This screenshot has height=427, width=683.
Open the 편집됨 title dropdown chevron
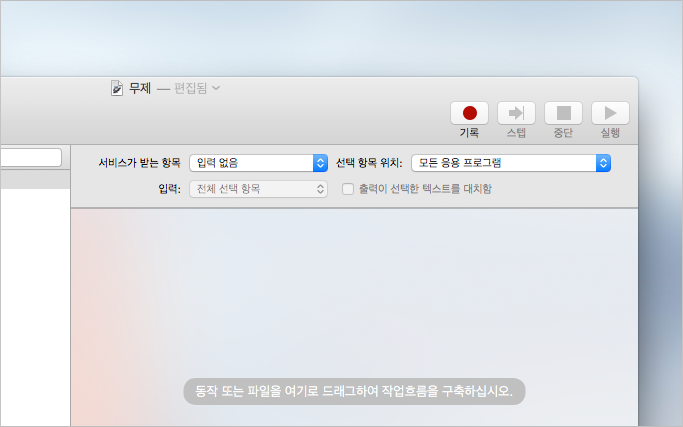216,88
